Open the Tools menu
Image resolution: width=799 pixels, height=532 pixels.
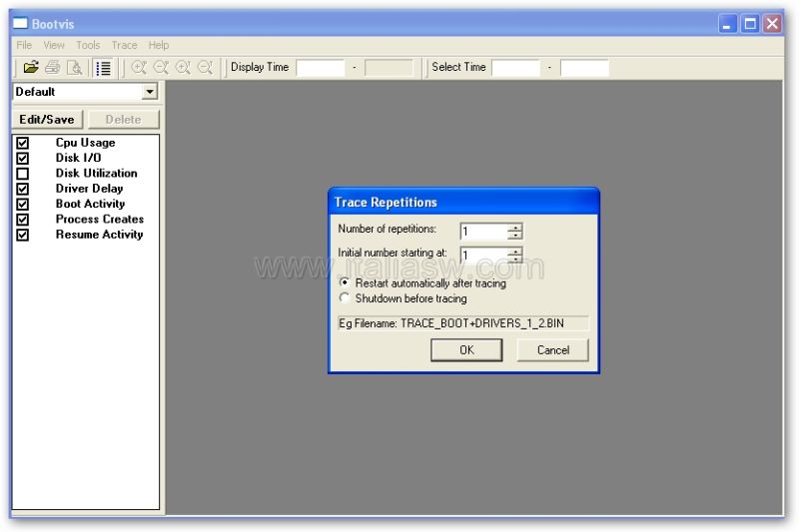[88, 45]
